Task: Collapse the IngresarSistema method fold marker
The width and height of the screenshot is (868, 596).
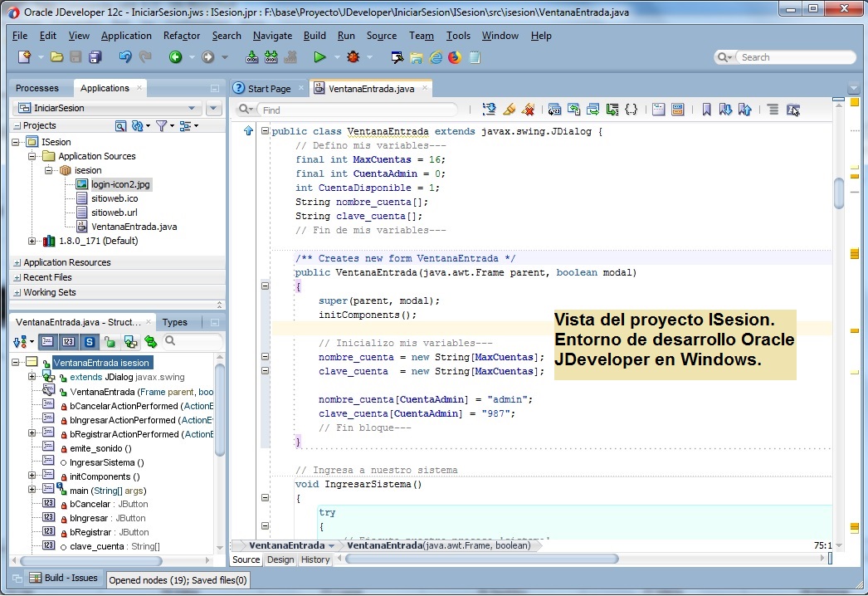Action: pos(266,497)
